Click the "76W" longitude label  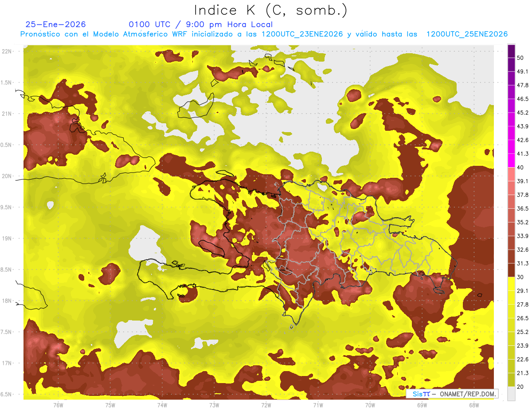point(58,405)
